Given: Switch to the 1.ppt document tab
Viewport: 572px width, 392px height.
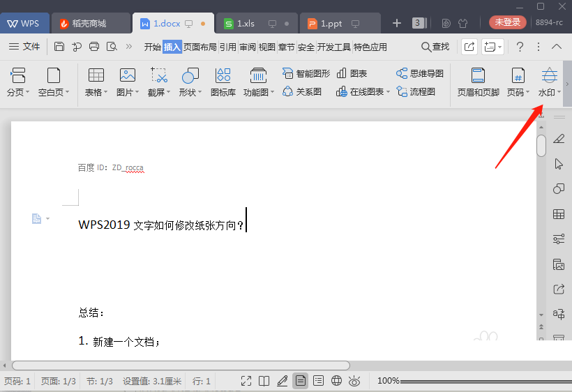Looking at the screenshot, I should [x=340, y=24].
